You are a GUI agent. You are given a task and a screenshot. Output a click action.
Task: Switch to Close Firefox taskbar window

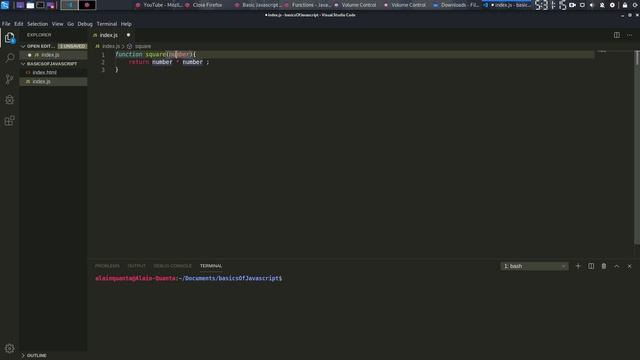tap(204, 5)
